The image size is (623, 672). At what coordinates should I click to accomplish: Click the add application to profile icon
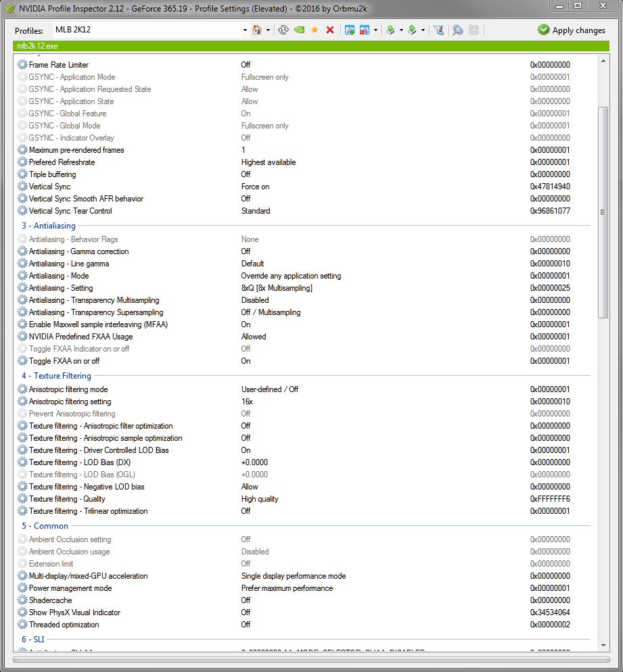[x=350, y=30]
